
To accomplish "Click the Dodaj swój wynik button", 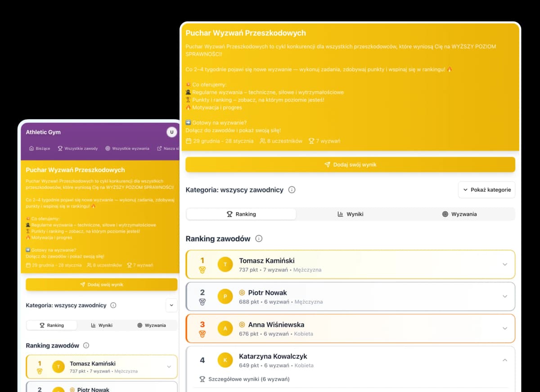I will click(x=350, y=165).
